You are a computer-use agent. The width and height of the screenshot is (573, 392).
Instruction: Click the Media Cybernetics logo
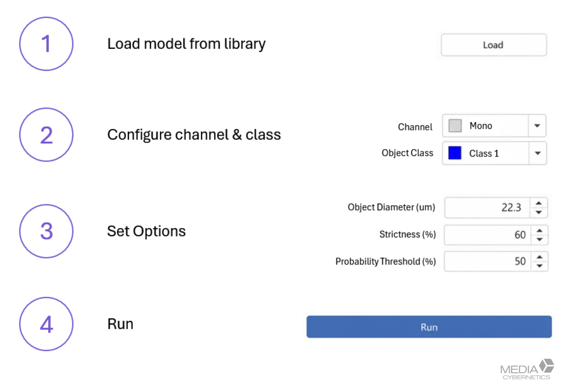(527, 369)
